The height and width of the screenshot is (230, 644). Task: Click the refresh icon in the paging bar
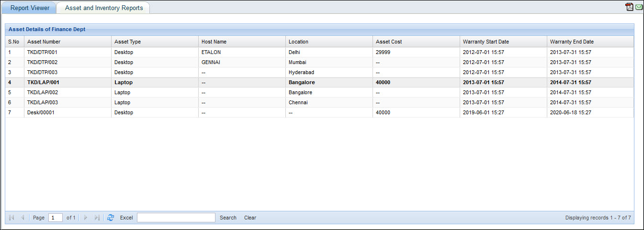(111, 218)
